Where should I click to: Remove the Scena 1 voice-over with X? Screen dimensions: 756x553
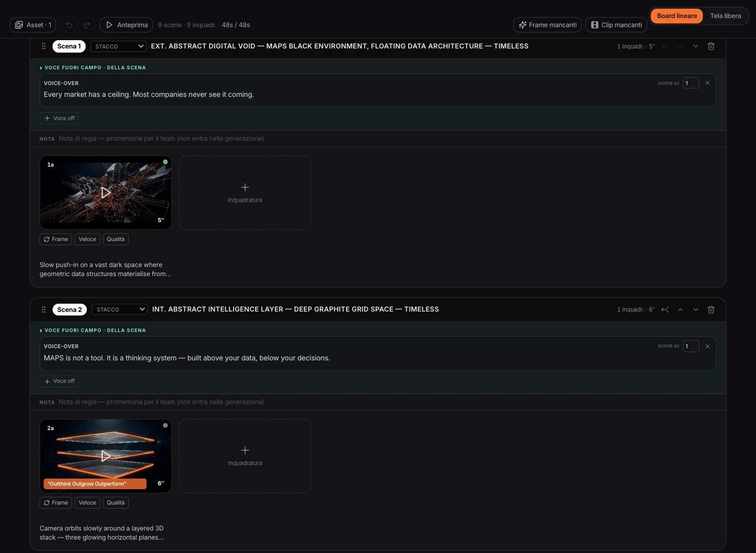pyautogui.click(x=707, y=83)
